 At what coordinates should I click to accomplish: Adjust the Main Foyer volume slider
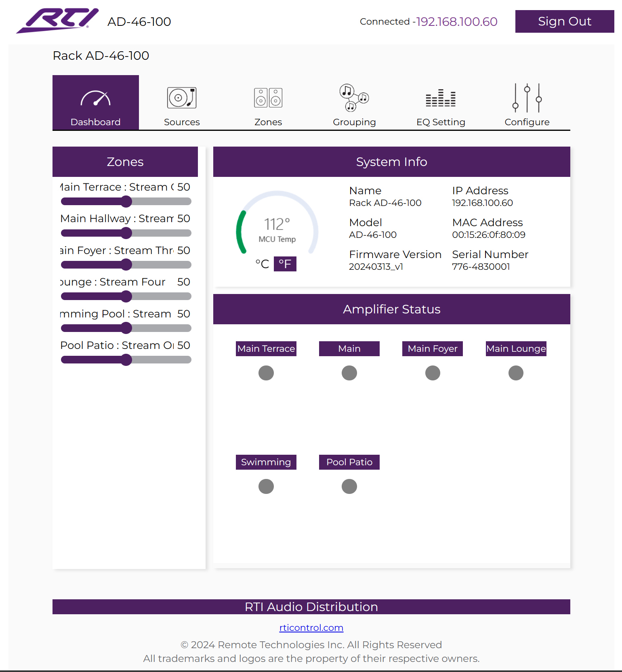(126, 265)
